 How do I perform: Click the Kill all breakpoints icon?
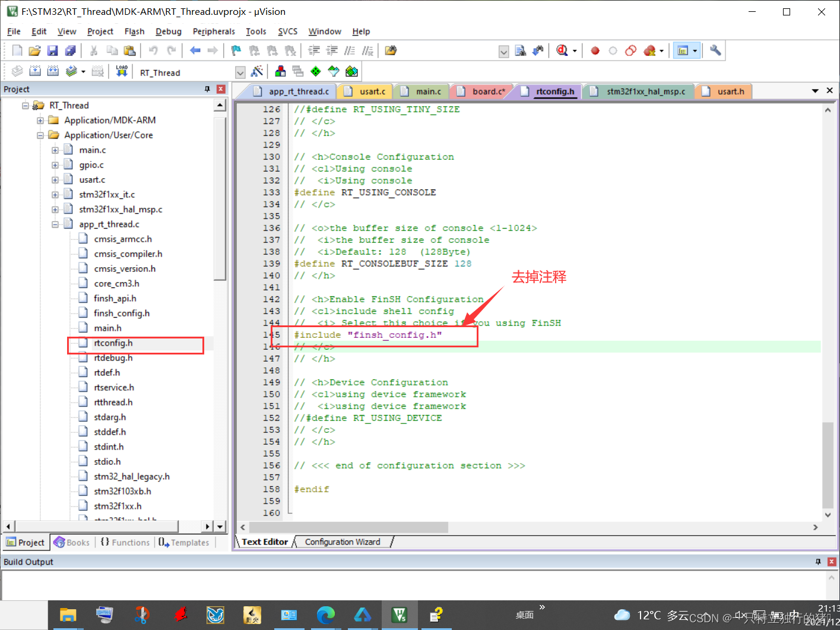click(649, 51)
